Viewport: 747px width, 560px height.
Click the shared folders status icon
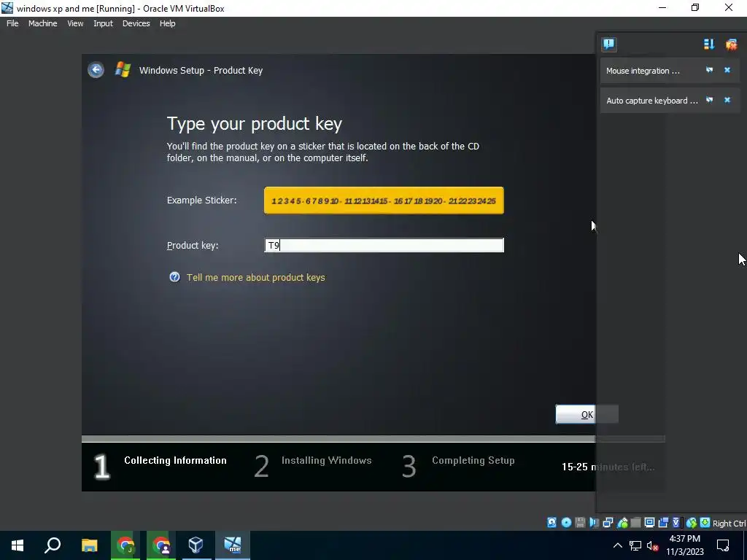click(635, 522)
